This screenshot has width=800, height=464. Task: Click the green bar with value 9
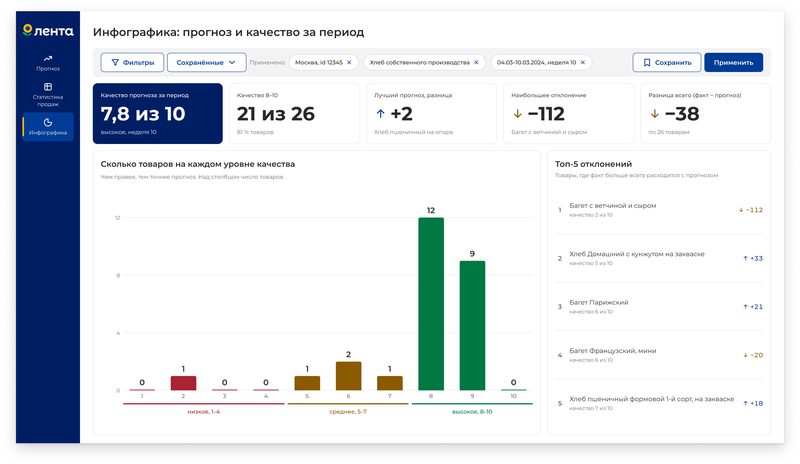tap(472, 326)
